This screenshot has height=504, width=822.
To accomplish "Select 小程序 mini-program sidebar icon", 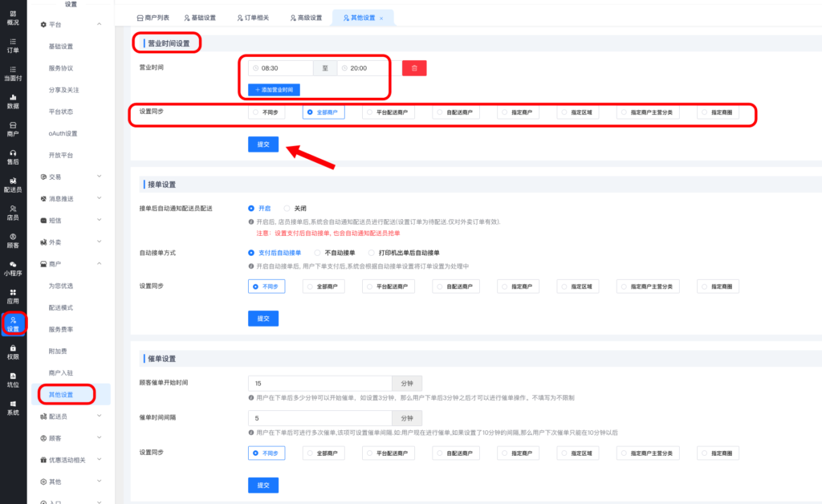I will point(13,268).
